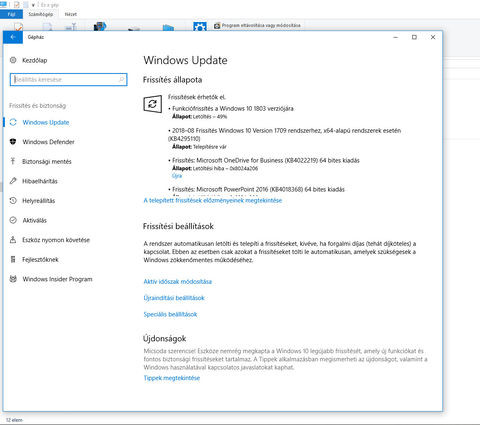Open Tippek megtekintése link
This screenshot has width=480, height=425.
click(172, 378)
